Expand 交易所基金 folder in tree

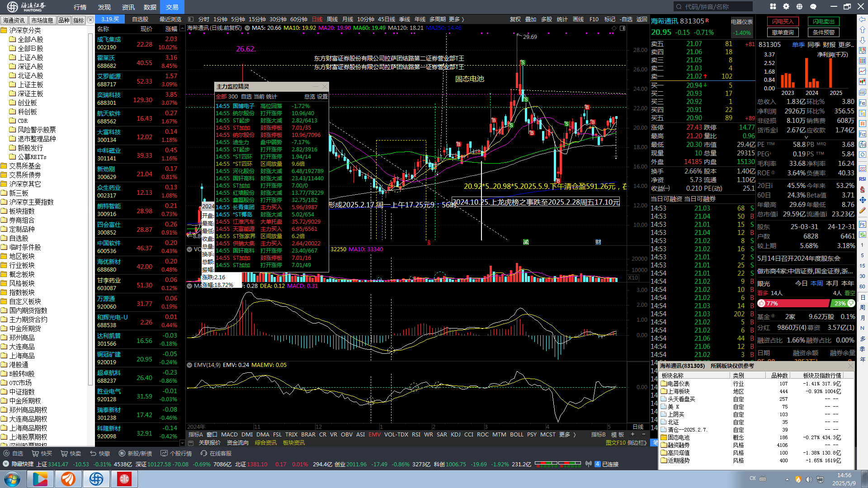coord(4,166)
